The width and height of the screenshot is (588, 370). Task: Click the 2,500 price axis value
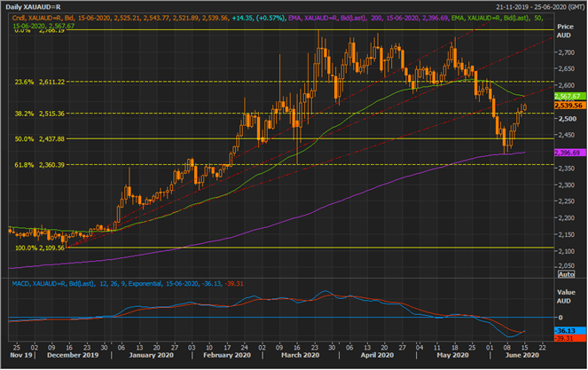pos(567,119)
